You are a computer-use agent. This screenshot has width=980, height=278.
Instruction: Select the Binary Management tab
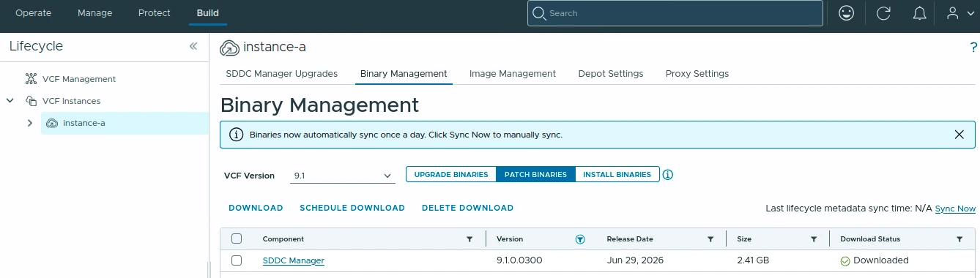point(404,74)
